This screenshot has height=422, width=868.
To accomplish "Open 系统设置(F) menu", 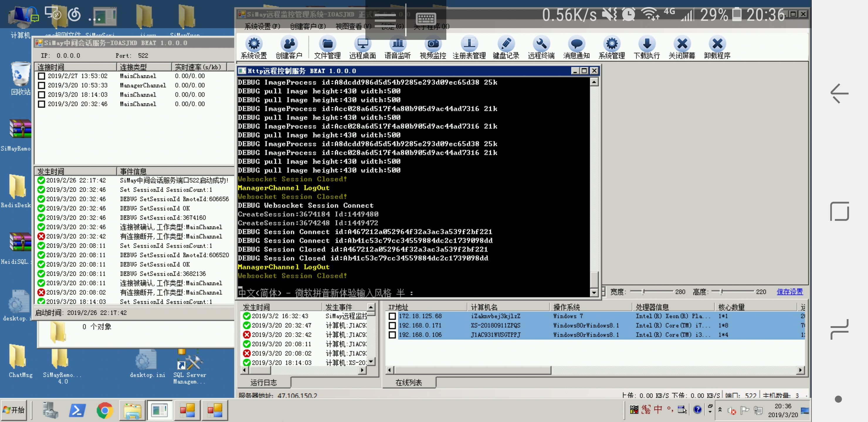I will pyautogui.click(x=262, y=26).
